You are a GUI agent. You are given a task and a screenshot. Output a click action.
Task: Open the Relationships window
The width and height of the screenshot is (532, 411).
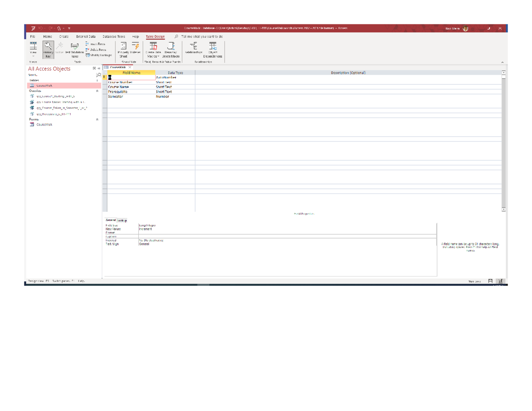pyautogui.click(x=193, y=48)
